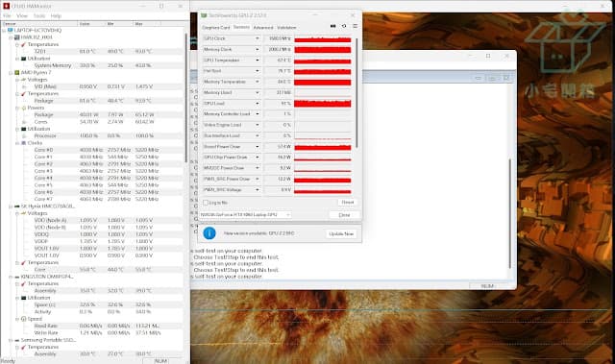Click the CPU icon beside AMD Ryzen 7
This screenshot has height=364, width=615.
[17, 72]
